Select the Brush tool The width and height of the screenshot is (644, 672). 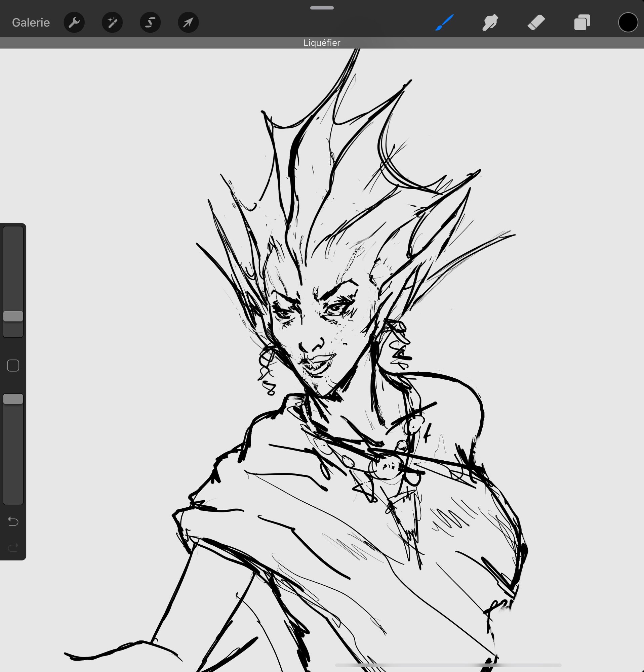click(x=445, y=23)
